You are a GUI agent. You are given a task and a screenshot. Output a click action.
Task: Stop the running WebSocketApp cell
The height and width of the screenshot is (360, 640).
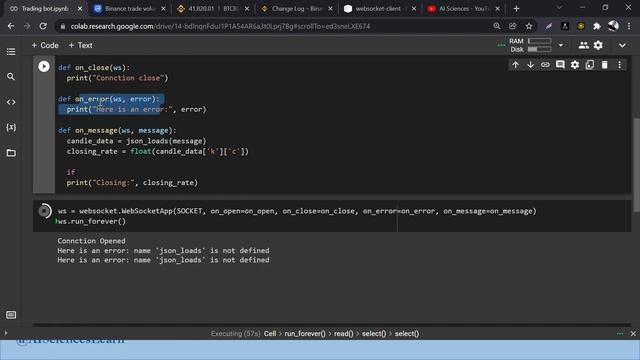[44, 211]
